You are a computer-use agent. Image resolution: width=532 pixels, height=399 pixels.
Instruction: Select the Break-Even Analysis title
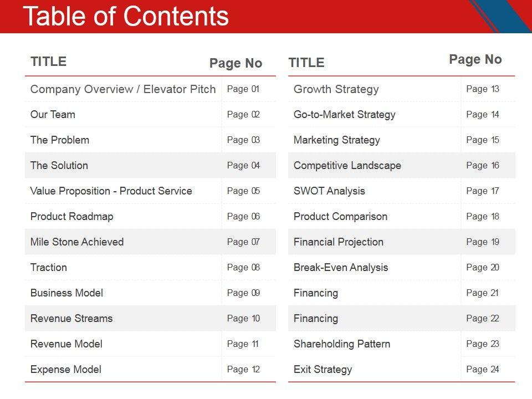tap(341, 268)
